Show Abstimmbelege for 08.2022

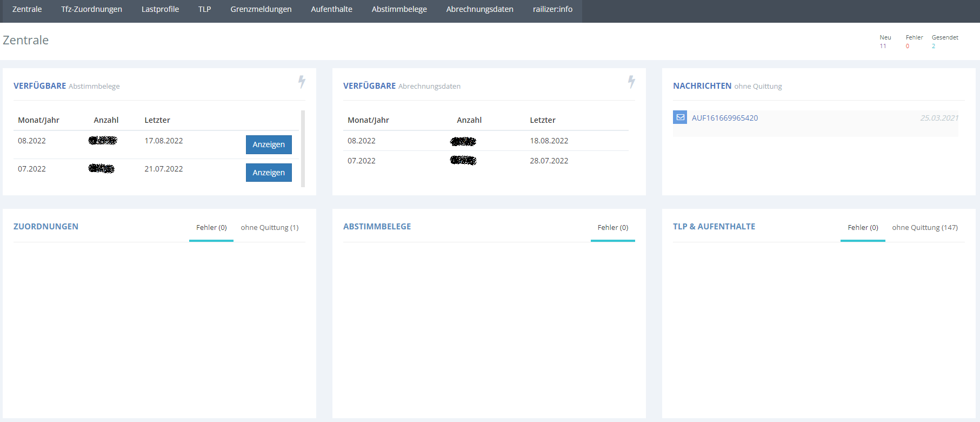click(x=269, y=144)
